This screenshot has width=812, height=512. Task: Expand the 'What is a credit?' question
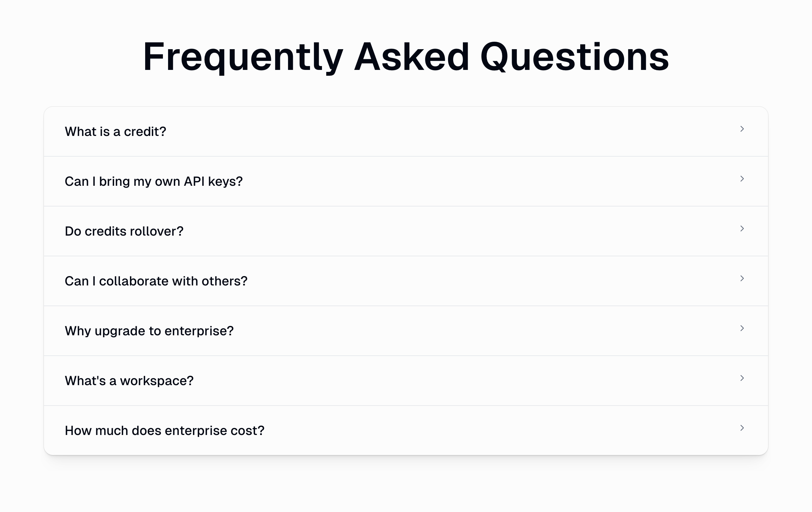pyautogui.click(x=115, y=132)
